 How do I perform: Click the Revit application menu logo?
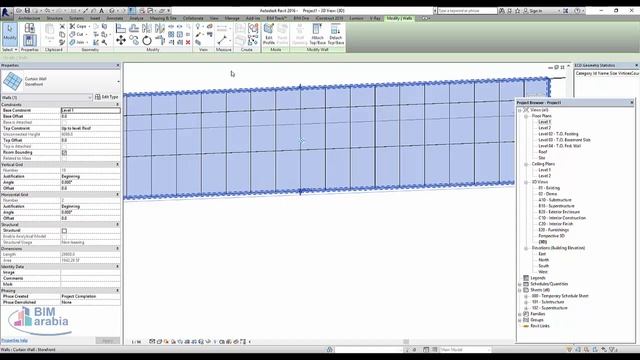coord(6,13)
